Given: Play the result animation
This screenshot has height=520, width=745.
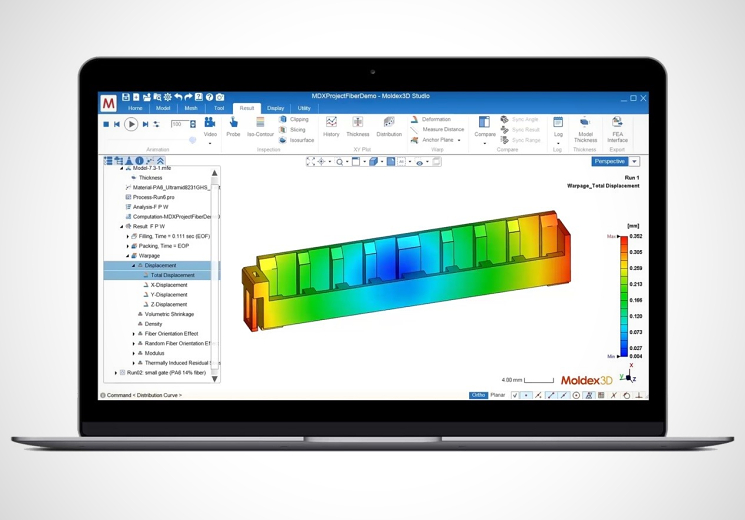Looking at the screenshot, I should click(131, 124).
